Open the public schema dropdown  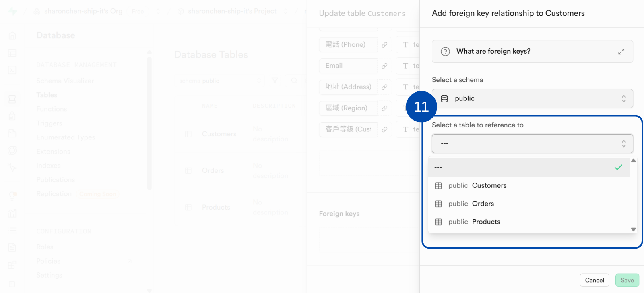(x=532, y=99)
